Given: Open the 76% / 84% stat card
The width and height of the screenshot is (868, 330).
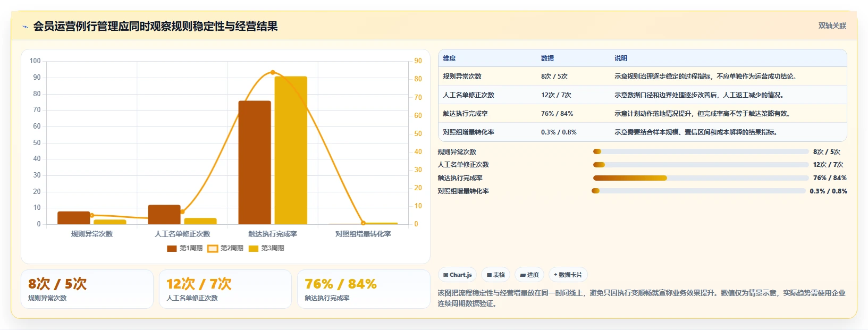Looking at the screenshot, I should point(364,289).
